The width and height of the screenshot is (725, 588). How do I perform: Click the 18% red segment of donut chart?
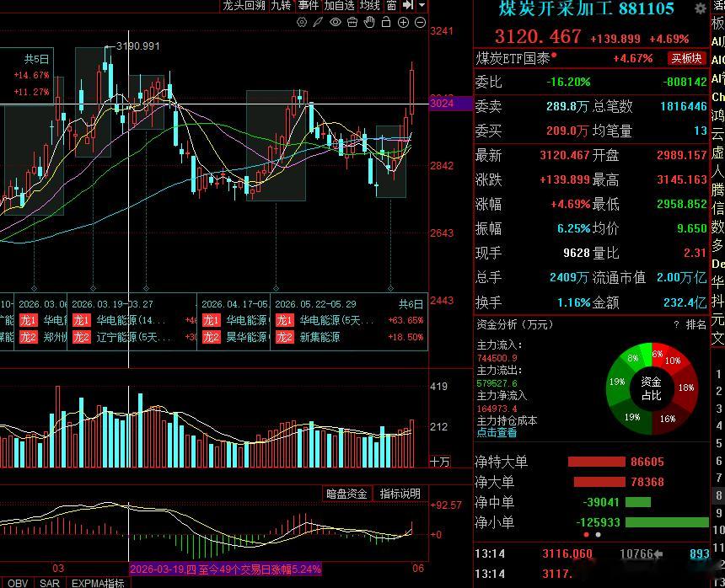pyautogui.click(x=685, y=388)
